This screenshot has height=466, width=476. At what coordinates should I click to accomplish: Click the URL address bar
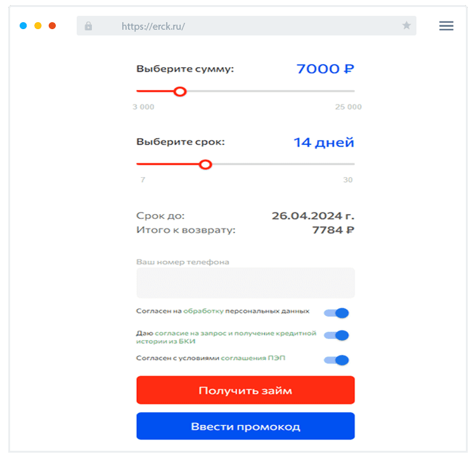click(247, 26)
